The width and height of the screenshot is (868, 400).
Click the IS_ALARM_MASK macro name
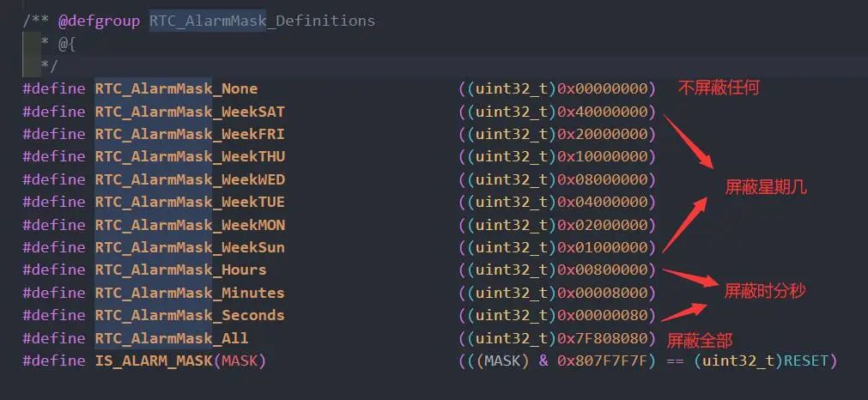[154, 361]
